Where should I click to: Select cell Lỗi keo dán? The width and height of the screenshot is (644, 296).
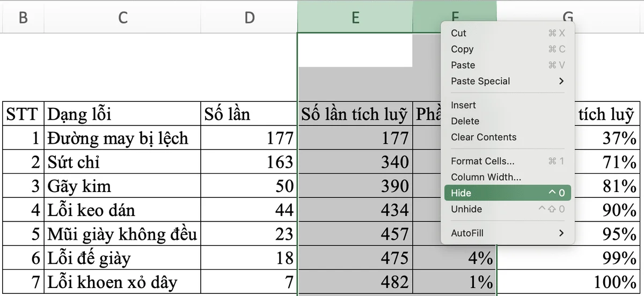click(x=122, y=210)
